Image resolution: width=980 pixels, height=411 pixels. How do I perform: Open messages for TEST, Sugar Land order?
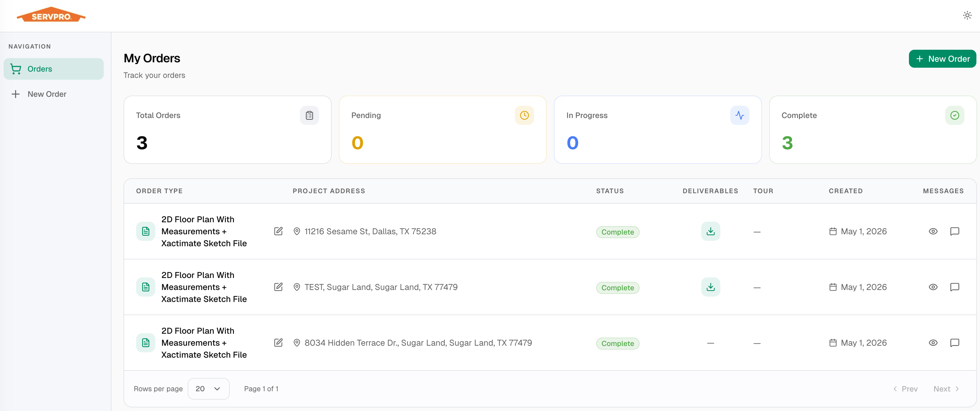[955, 287]
